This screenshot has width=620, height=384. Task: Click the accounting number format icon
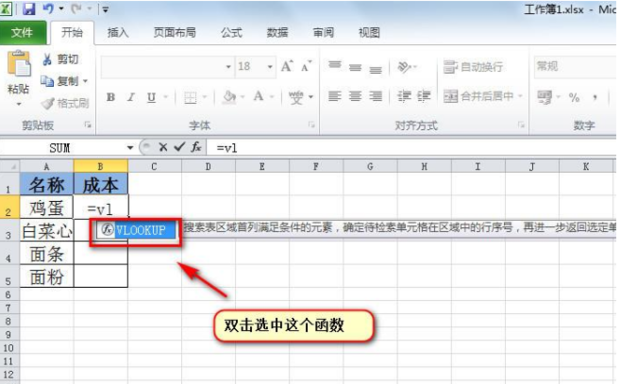tap(544, 97)
